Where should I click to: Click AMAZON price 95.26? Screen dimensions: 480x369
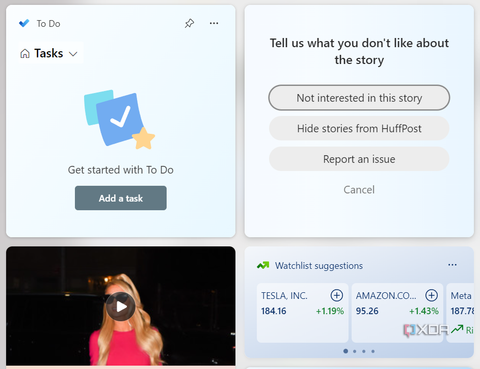pyautogui.click(x=367, y=311)
